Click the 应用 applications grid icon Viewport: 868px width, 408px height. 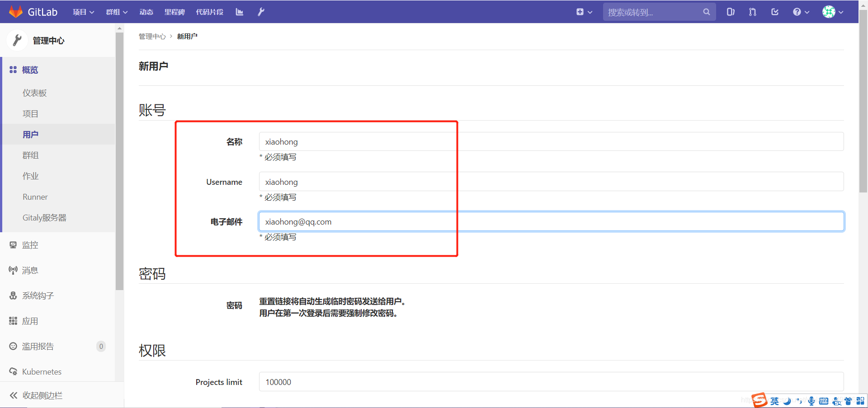pos(13,321)
